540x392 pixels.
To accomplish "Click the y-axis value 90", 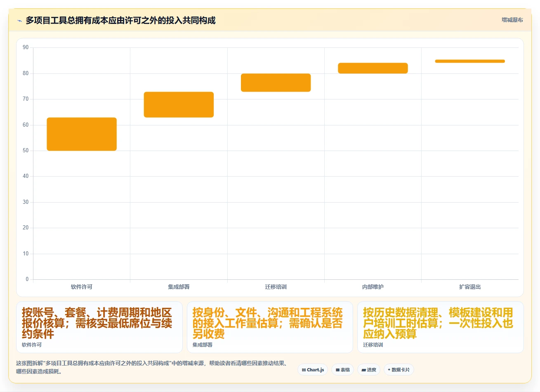I will (26, 47).
